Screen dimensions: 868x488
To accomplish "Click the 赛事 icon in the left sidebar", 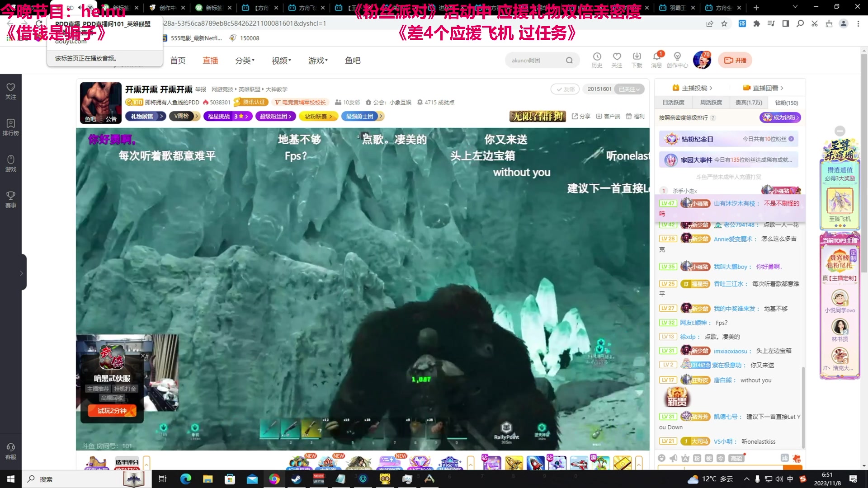I will [10, 199].
